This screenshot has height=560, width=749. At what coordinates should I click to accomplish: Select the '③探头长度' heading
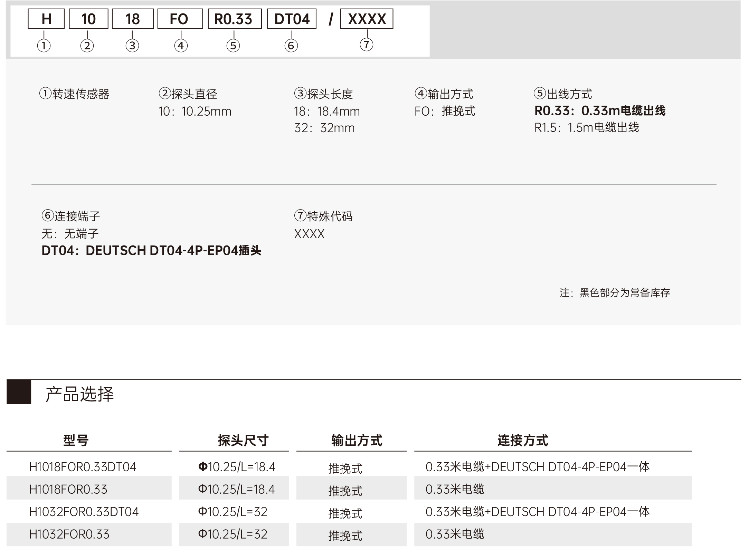(323, 94)
